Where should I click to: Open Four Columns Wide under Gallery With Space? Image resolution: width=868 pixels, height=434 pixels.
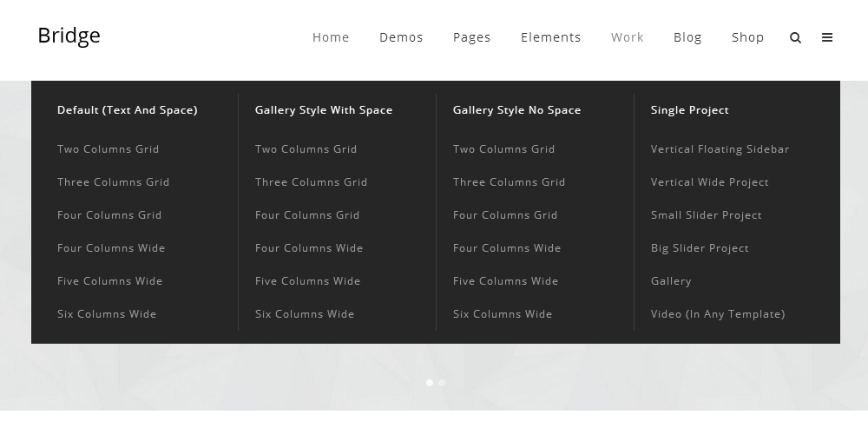(x=309, y=248)
